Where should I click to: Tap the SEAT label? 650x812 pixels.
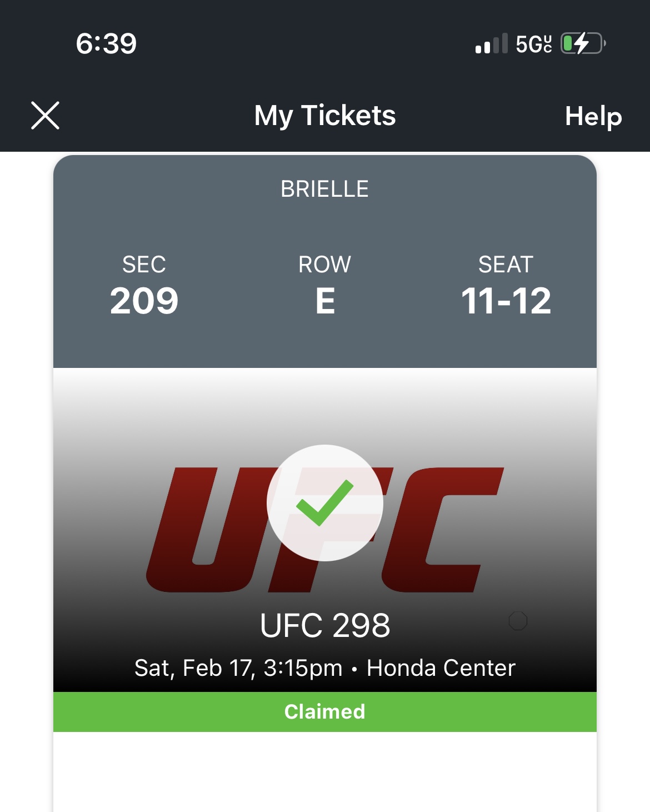click(x=506, y=265)
